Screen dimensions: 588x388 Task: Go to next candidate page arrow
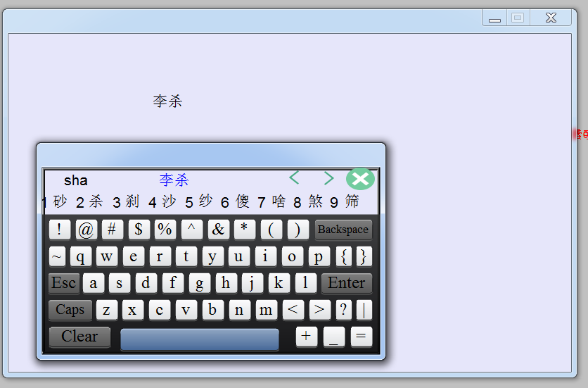pos(328,178)
